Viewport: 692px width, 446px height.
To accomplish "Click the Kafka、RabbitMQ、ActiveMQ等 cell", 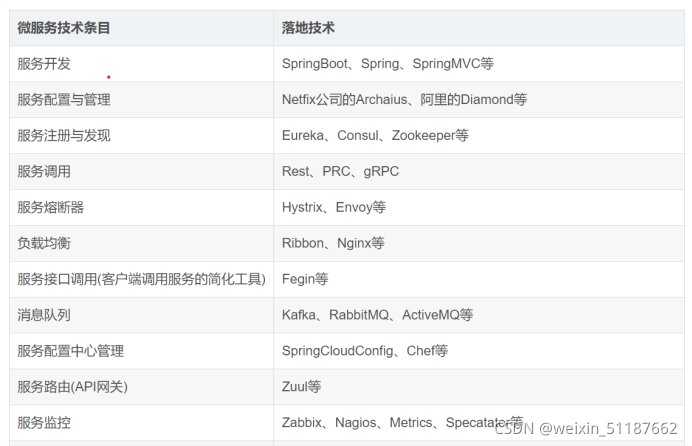I will tap(377, 316).
